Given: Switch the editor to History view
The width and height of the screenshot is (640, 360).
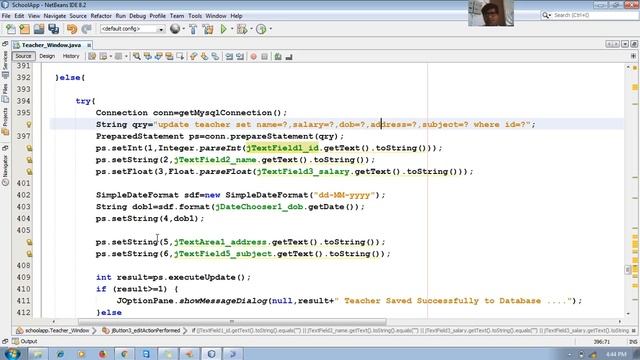Looking at the screenshot, I should point(71,56).
